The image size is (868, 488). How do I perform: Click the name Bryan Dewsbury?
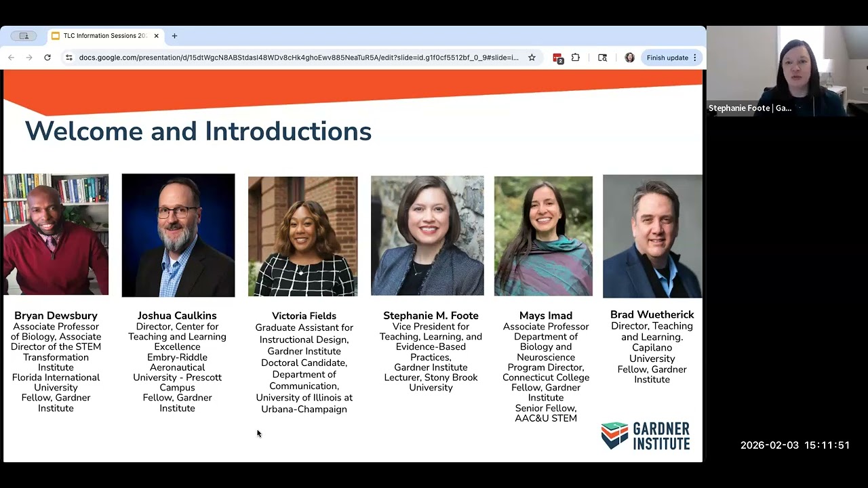point(56,316)
